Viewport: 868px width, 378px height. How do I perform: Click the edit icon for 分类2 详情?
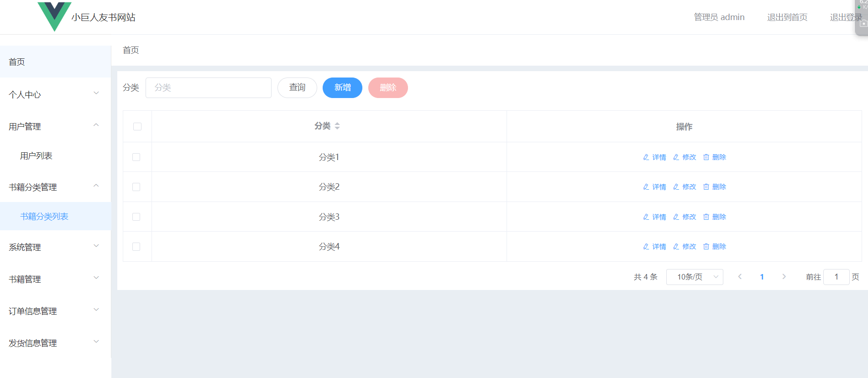click(x=646, y=186)
